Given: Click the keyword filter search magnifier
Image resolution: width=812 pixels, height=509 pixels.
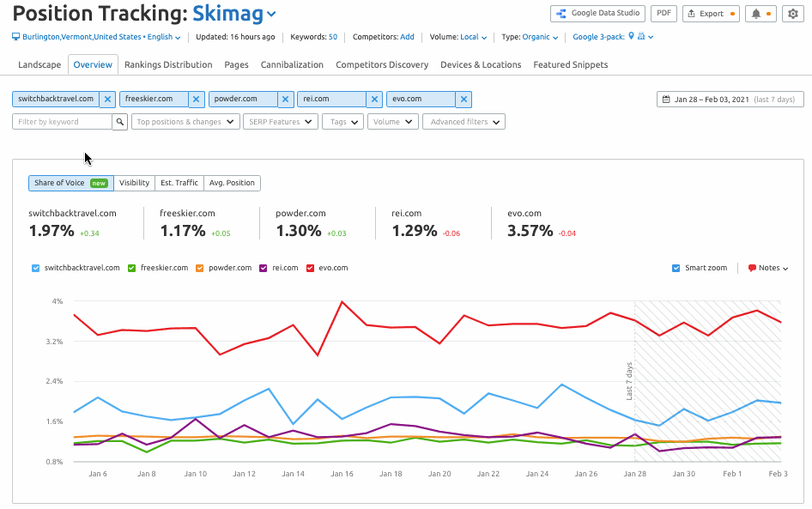Looking at the screenshot, I should point(120,122).
